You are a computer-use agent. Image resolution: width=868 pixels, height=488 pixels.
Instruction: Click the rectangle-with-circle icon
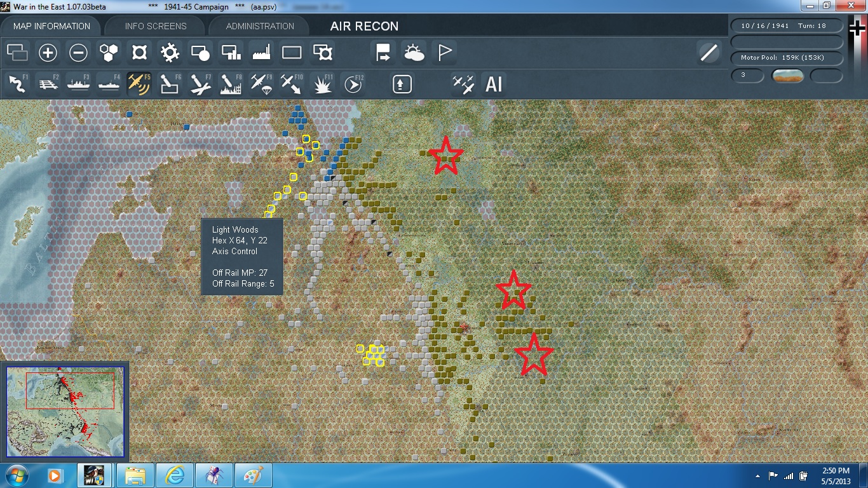pos(200,53)
